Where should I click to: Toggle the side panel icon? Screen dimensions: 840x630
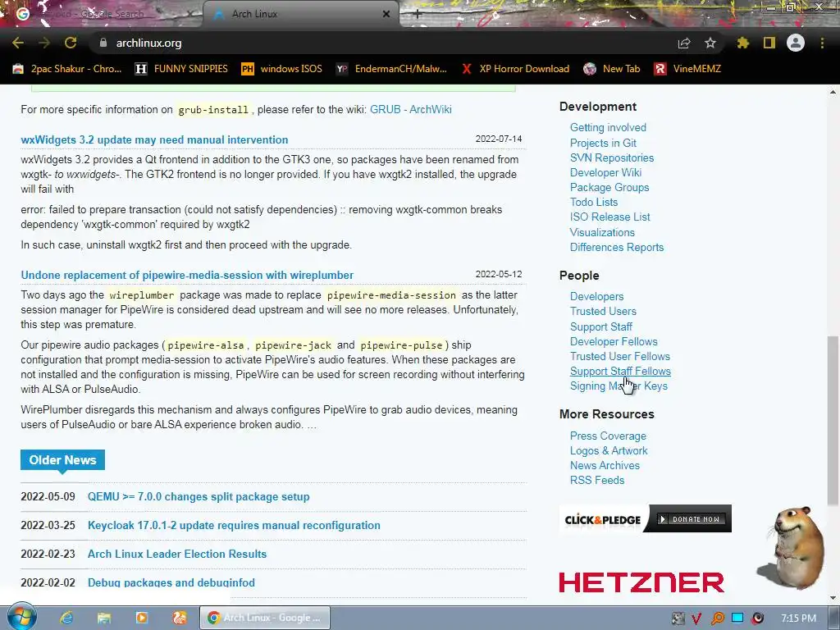[x=769, y=43]
